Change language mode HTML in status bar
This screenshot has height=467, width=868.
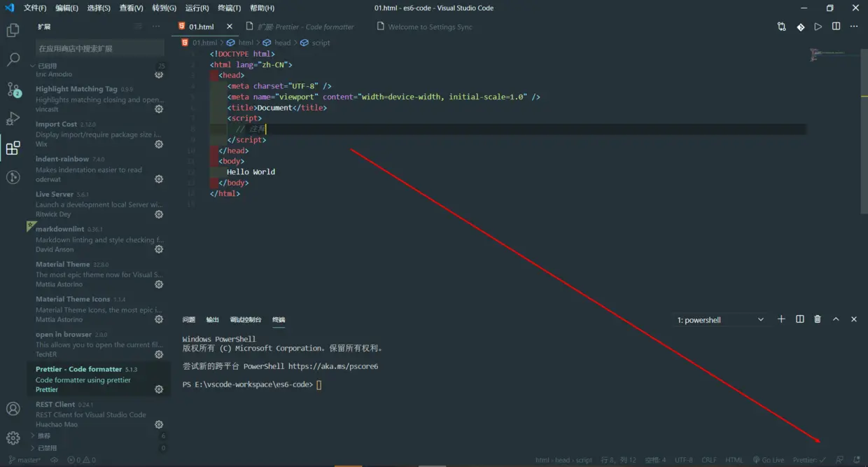pos(734,460)
